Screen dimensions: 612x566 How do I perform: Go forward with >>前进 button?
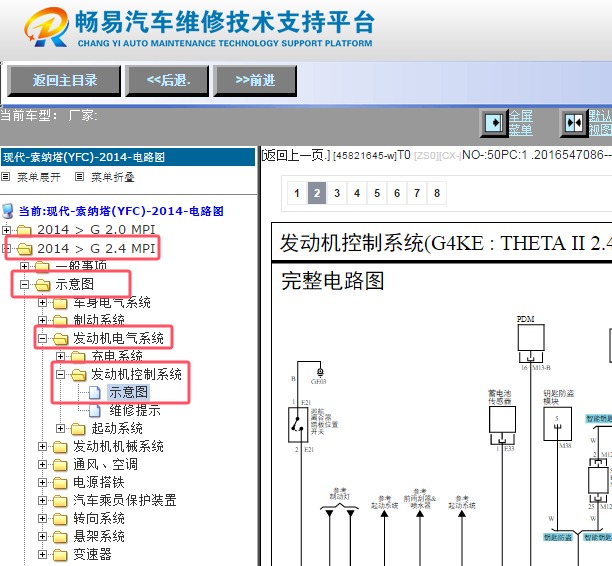click(x=255, y=81)
